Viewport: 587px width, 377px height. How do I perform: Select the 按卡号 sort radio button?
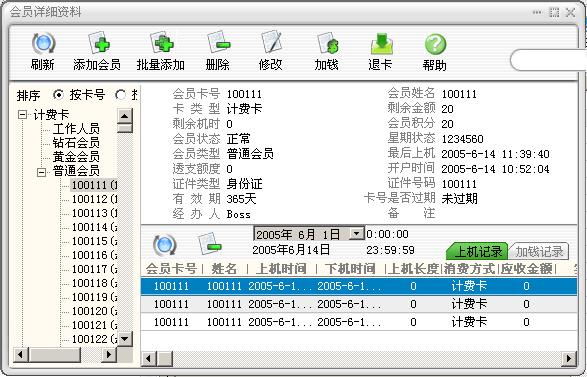58,94
